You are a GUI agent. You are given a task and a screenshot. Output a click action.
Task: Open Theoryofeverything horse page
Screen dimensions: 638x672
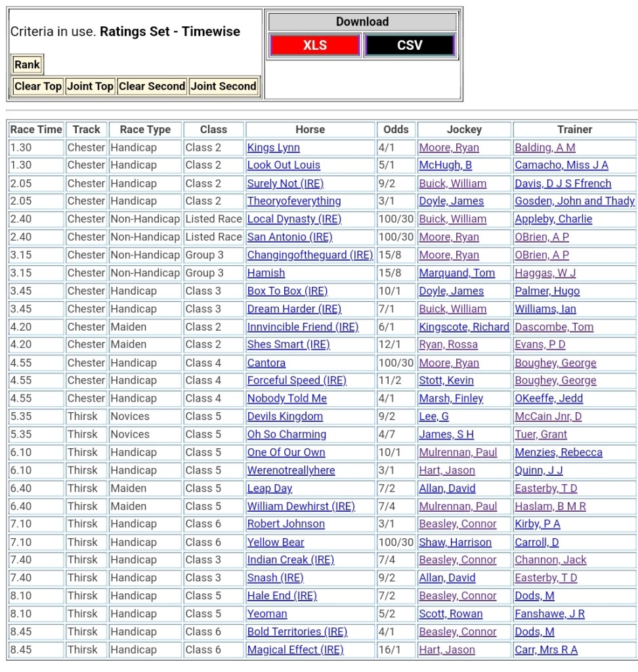(293, 201)
